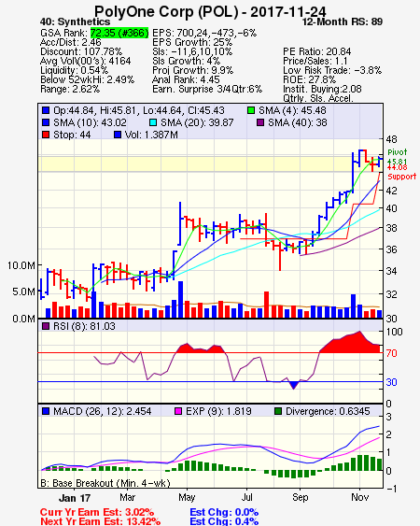
Task: Click the Curr Yr Earn Est value
Action: pos(139,512)
